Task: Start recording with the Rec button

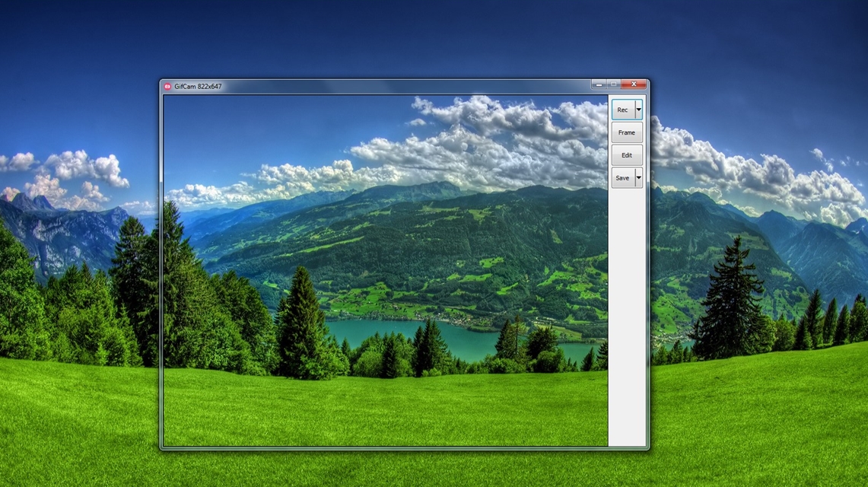Action: [x=623, y=110]
